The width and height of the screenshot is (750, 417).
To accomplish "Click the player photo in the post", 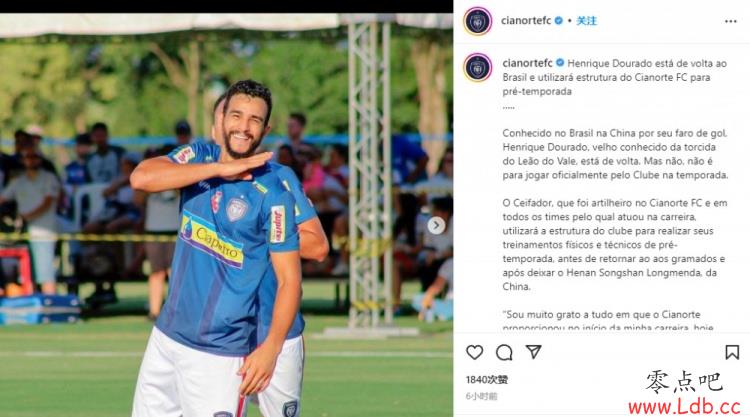I will pyautogui.click(x=226, y=215).
